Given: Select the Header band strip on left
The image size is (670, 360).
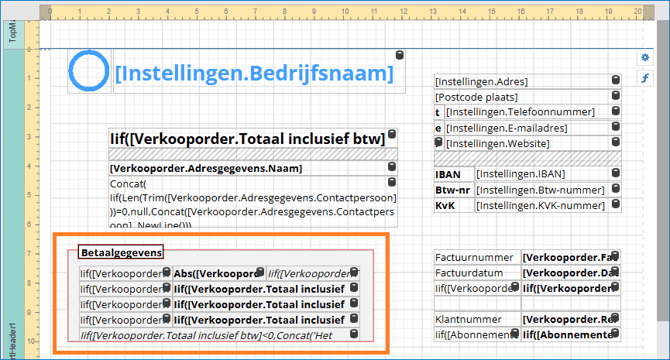Looking at the screenshot, I should pos(13,205).
